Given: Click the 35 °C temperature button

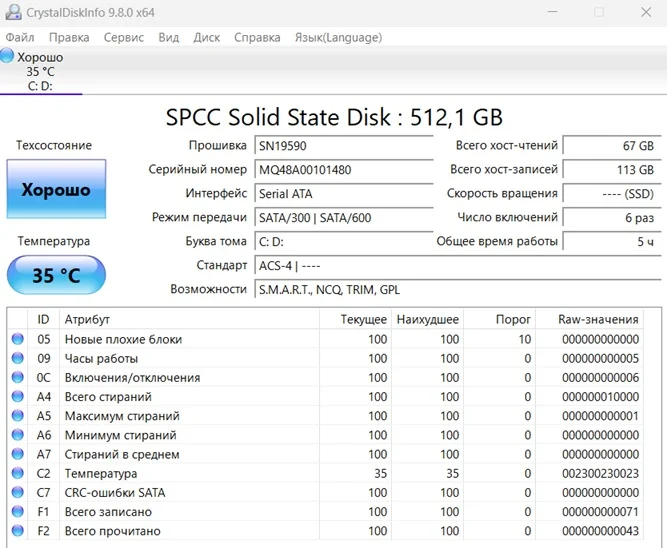Looking at the screenshot, I should (56, 275).
